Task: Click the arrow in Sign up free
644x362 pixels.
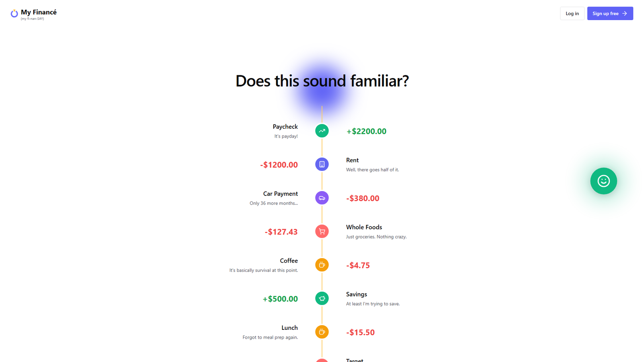Action: click(x=625, y=14)
